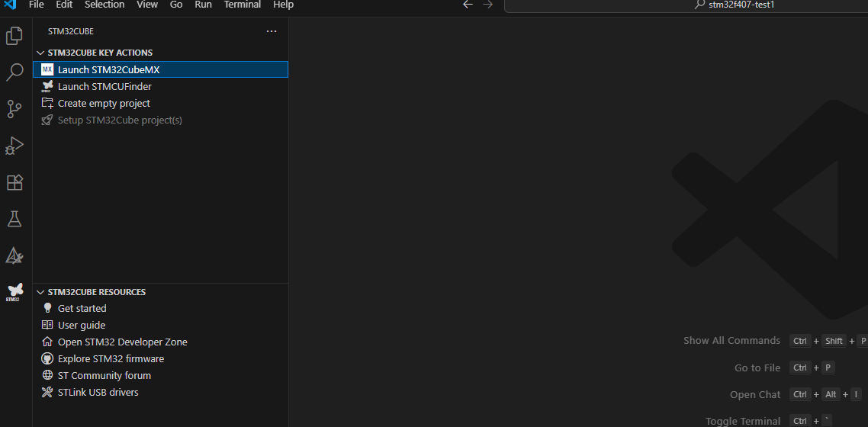Open the File menu
The height and width of the screenshot is (427, 868).
point(37,5)
